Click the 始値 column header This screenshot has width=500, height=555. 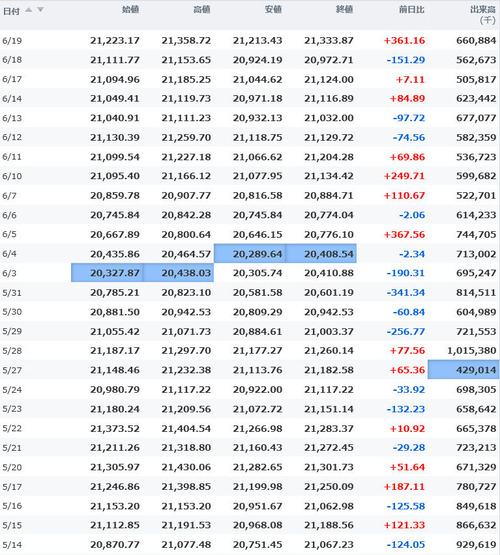pyautogui.click(x=130, y=9)
